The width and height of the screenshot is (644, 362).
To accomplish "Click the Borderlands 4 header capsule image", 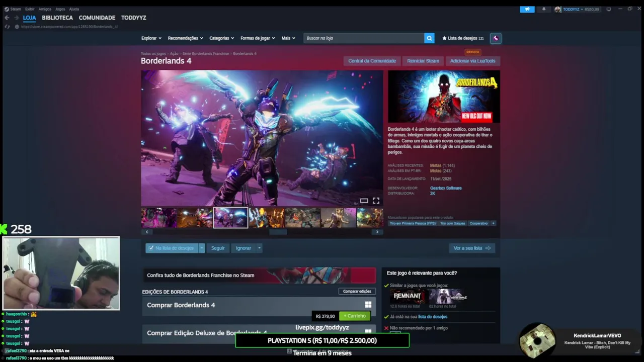I will coord(444,97).
